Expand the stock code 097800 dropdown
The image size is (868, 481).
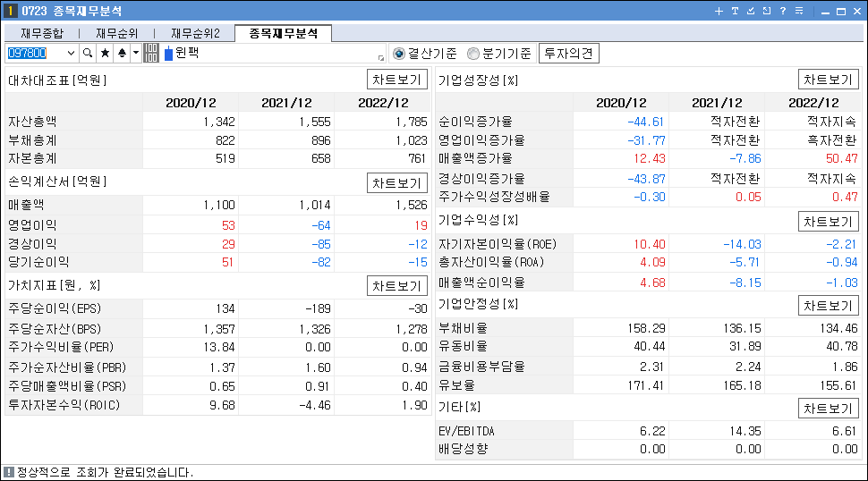coord(71,53)
